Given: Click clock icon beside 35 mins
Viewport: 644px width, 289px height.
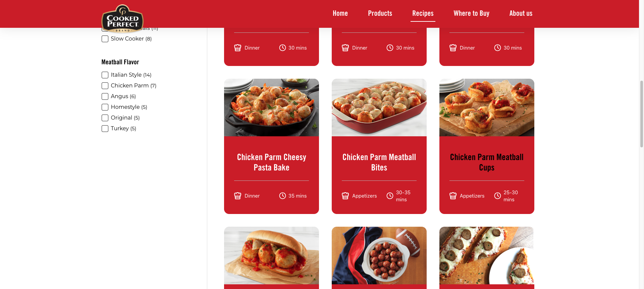Looking at the screenshot, I should 282,196.
